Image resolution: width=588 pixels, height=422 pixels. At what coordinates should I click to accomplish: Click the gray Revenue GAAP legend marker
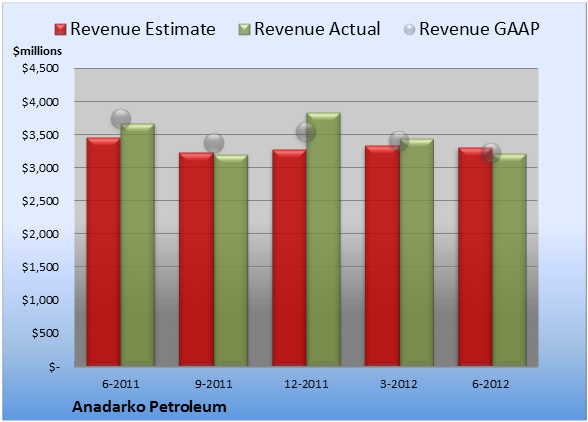pos(409,30)
